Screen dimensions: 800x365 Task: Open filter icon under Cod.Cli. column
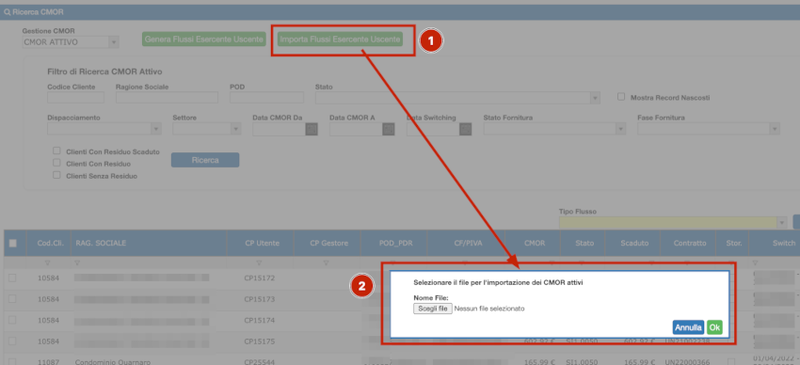tap(48, 263)
